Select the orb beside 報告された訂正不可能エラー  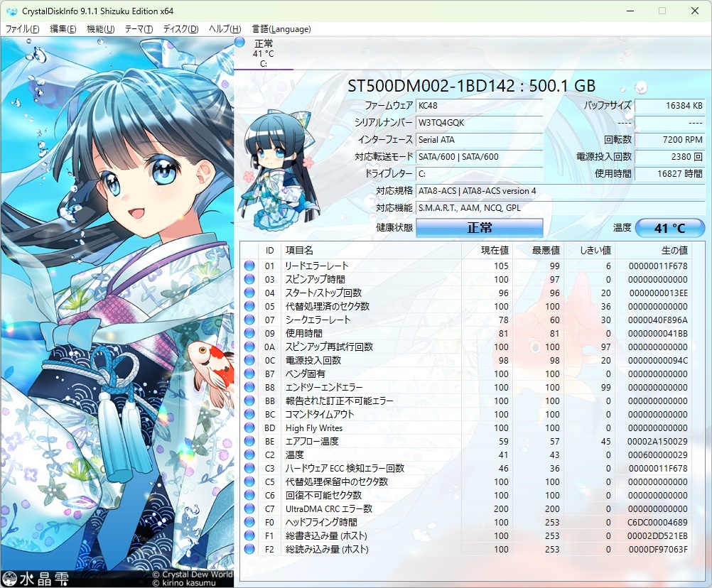coord(249,401)
